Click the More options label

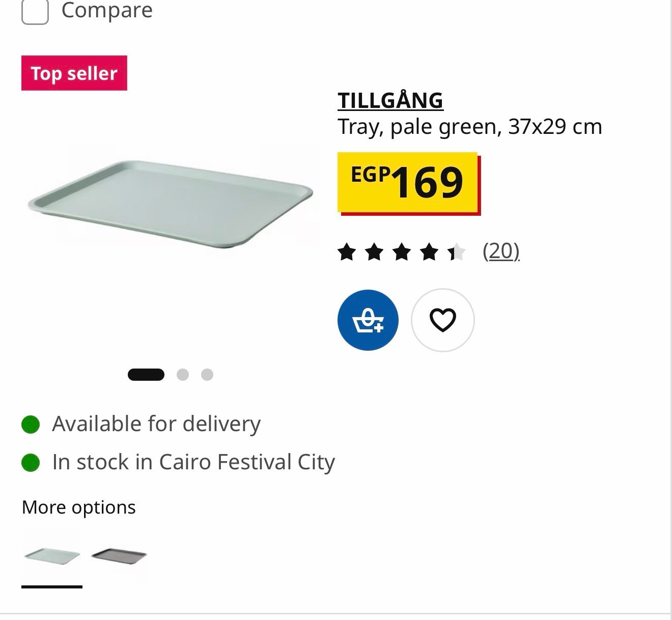79,508
